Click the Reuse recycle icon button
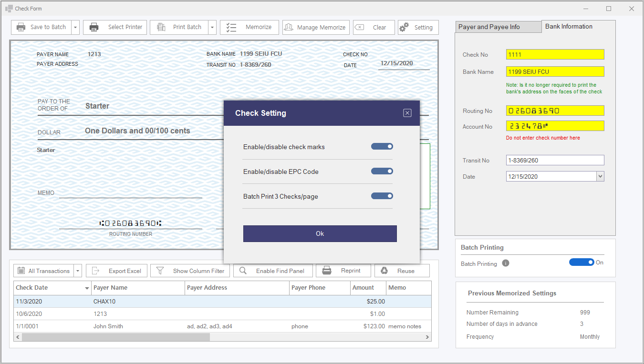 [x=384, y=271]
